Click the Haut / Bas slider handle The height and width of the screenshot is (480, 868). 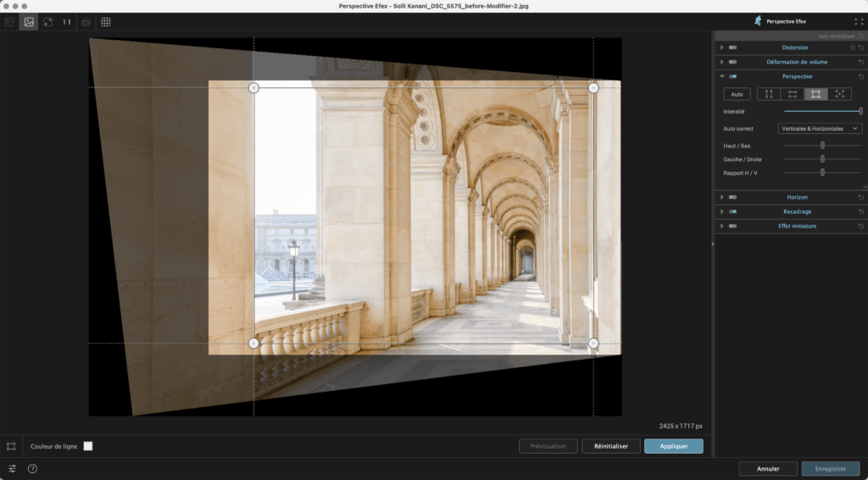[822, 146]
